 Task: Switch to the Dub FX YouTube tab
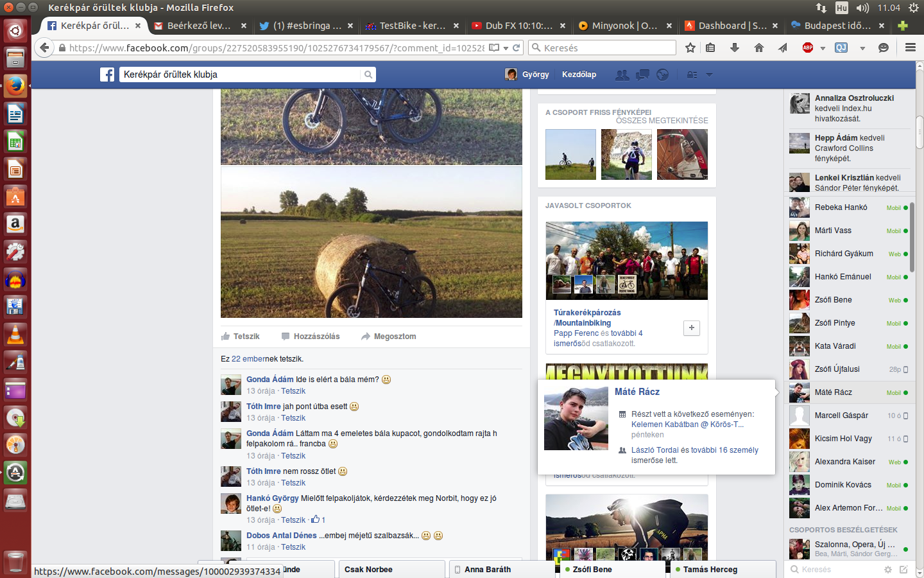pyautogui.click(x=517, y=26)
